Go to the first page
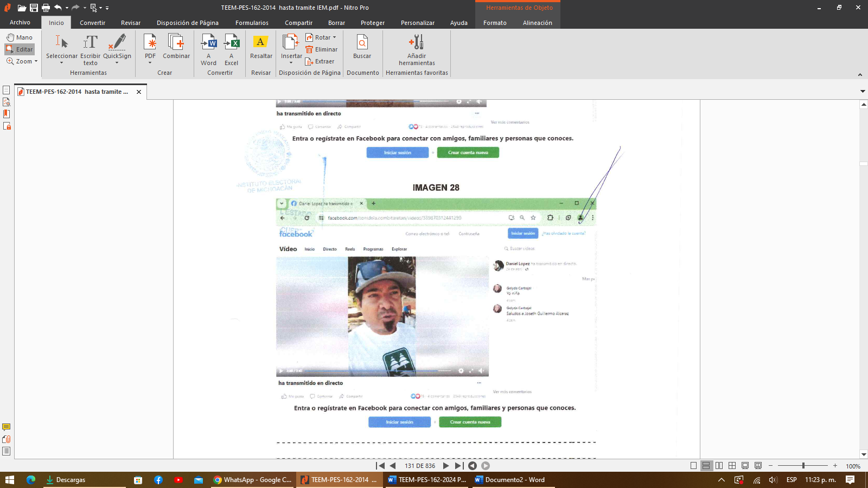The image size is (868, 488). (380, 466)
